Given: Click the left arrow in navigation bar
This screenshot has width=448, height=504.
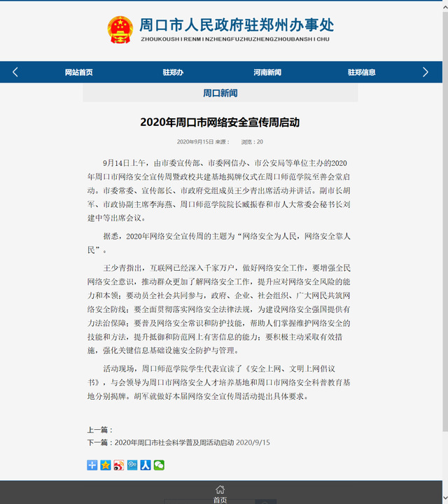Looking at the screenshot, I should click(x=15, y=72).
